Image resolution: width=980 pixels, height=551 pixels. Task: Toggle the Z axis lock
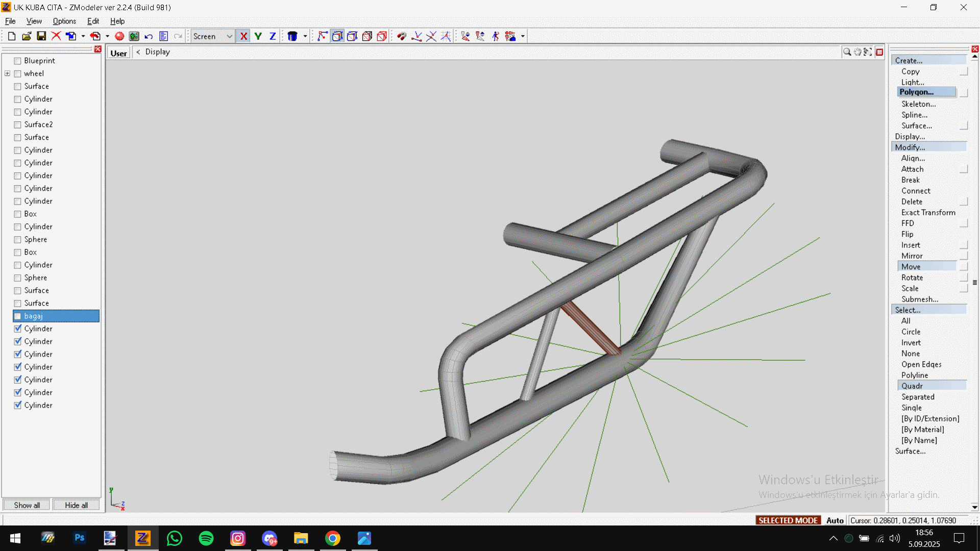click(x=273, y=36)
